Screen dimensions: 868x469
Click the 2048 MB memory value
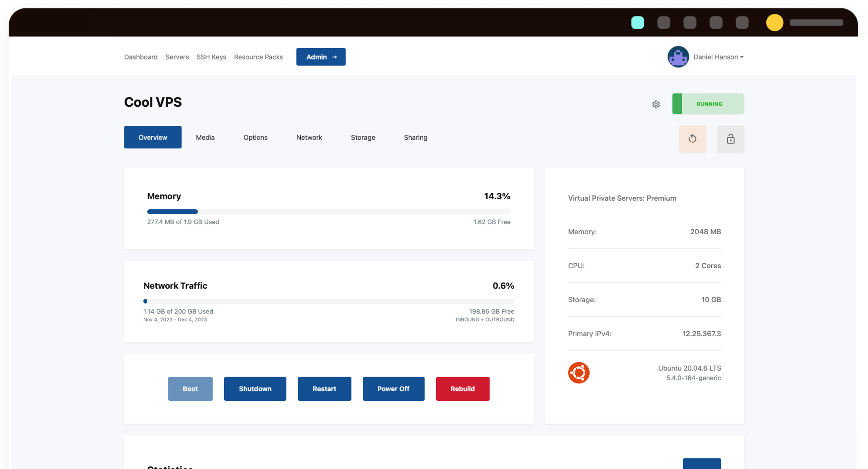click(x=705, y=232)
